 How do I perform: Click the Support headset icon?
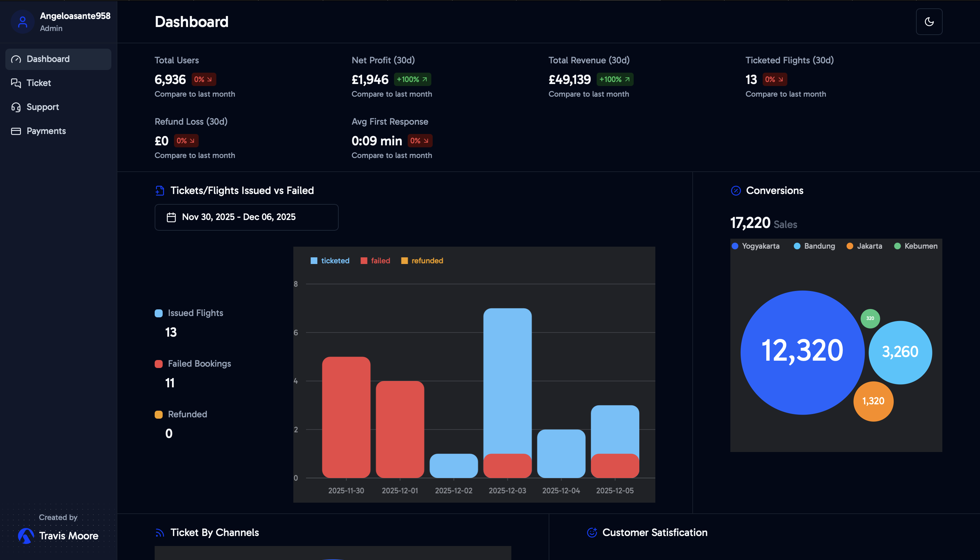(x=16, y=107)
